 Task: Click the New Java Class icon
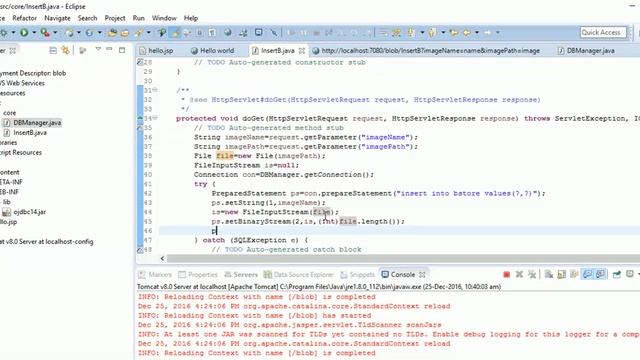(x=89, y=33)
